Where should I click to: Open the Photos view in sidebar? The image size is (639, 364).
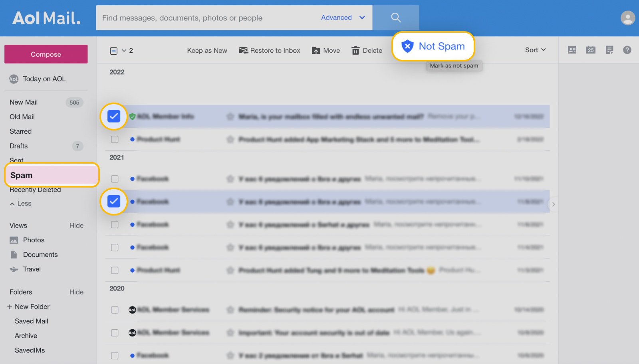34,240
